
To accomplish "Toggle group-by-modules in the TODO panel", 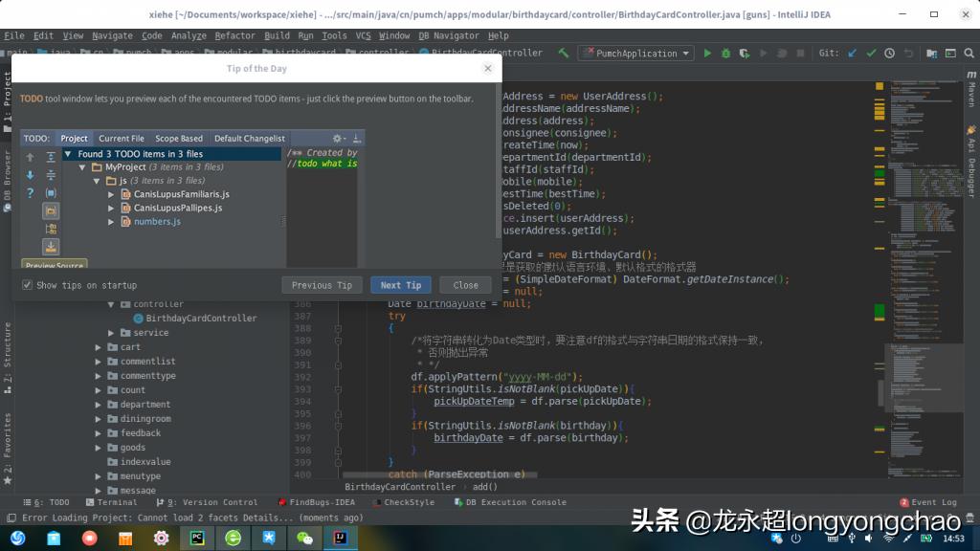I will click(51, 230).
